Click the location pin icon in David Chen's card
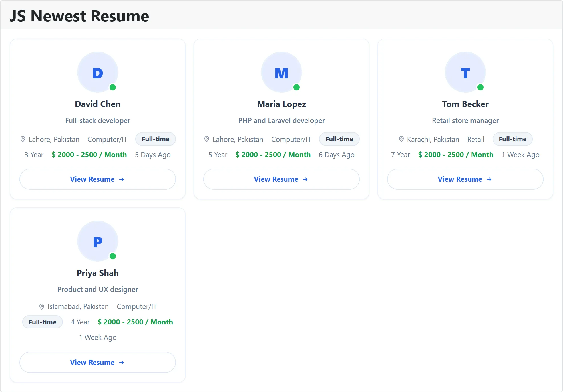Viewport: 563px width, 392px height. tap(23, 139)
